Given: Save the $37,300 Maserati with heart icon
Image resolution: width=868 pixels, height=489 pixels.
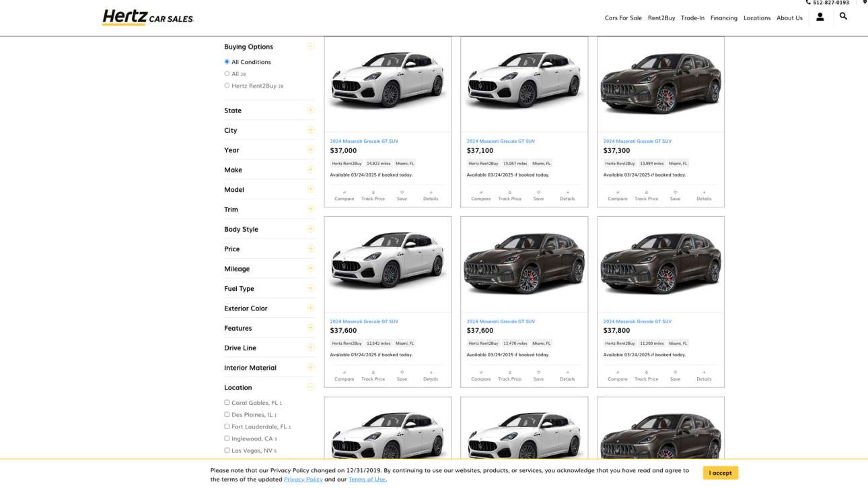Looking at the screenshot, I should click(675, 195).
